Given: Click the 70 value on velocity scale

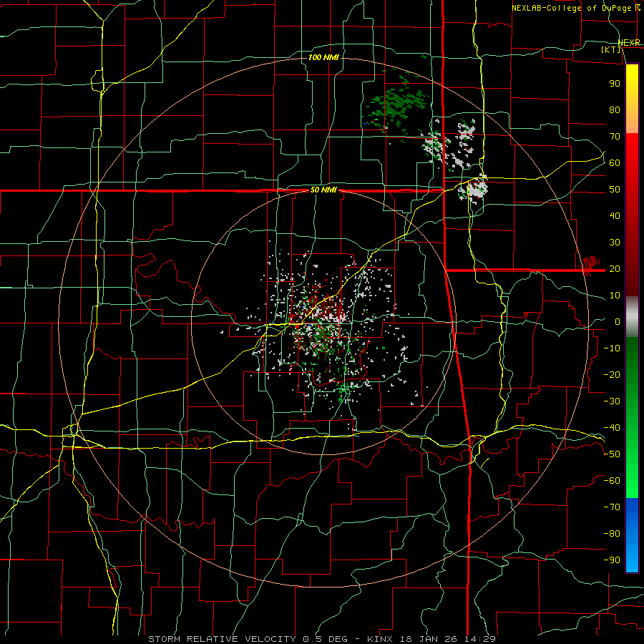Looking at the screenshot, I should point(615,137).
